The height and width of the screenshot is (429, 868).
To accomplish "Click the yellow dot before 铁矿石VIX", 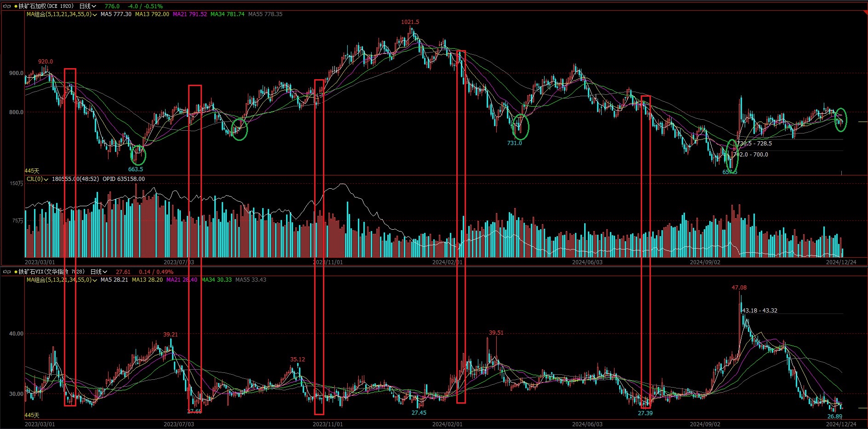I will (16, 272).
